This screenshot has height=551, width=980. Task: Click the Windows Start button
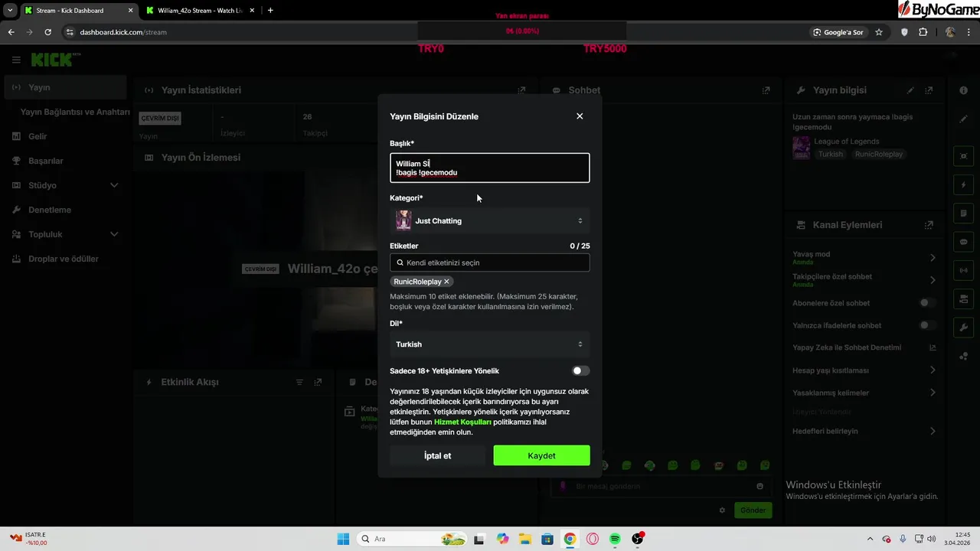click(x=343, y=539)
